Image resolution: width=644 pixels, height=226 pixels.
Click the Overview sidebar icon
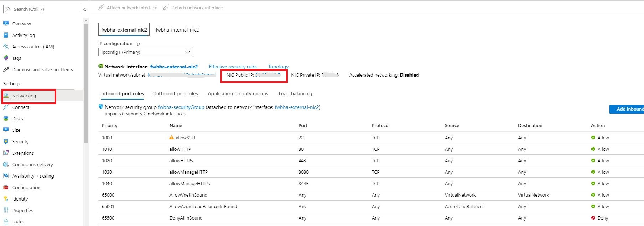[x=6, y=24]
